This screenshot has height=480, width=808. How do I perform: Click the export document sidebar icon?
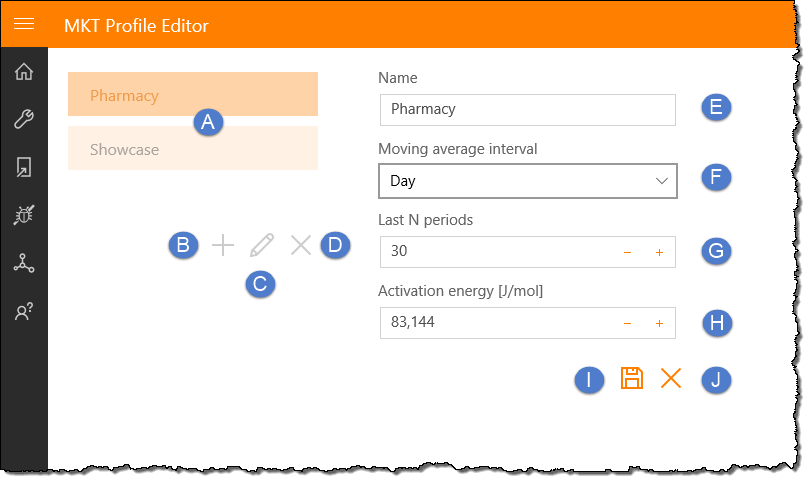[x=24, y=167]
